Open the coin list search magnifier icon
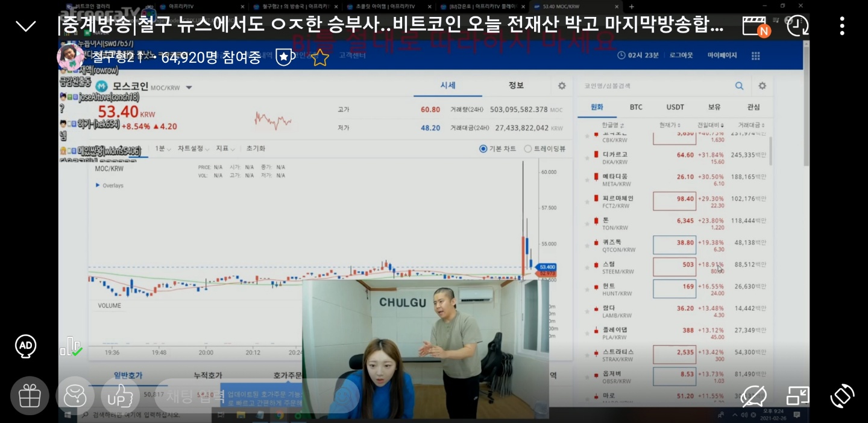Image resolution: width=868 pixels, height=423 pixels. pyautogui.click(x=739, y=86)
